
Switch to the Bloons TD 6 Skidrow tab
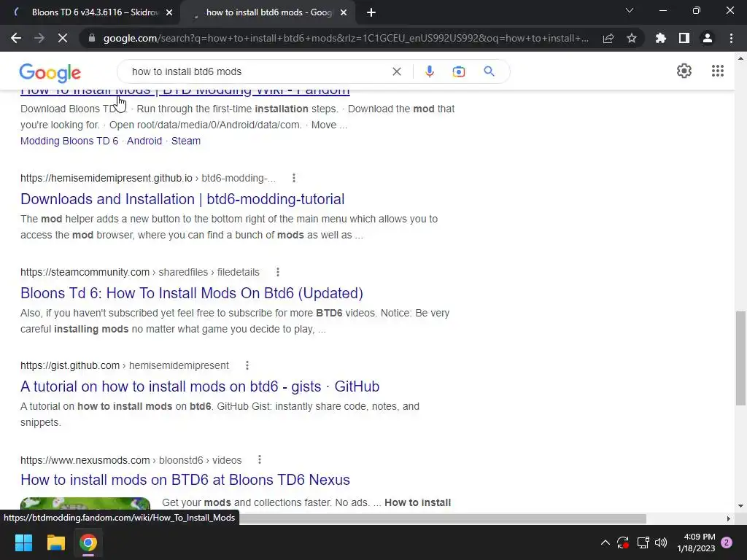90,12
